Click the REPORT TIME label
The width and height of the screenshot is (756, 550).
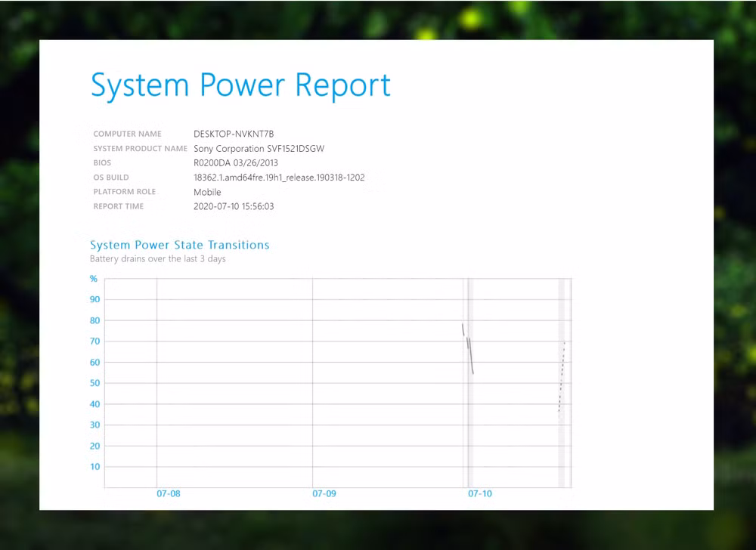coord(119,206)
